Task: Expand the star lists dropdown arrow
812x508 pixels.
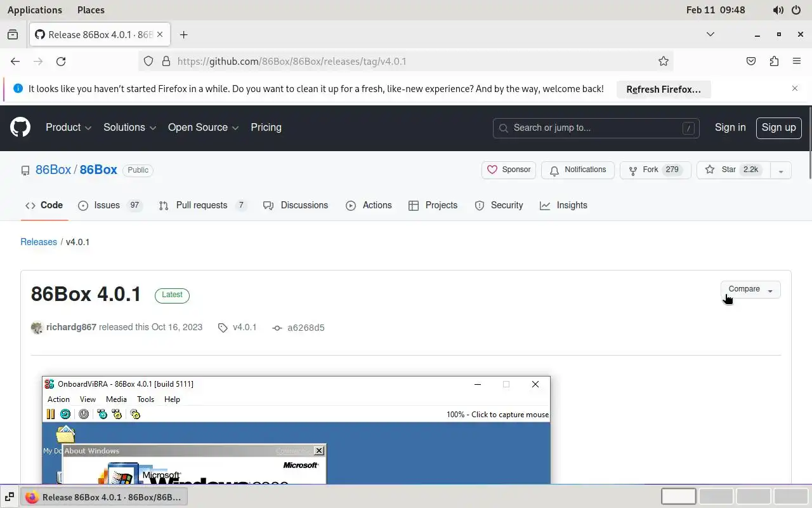Action: [781, 170]
